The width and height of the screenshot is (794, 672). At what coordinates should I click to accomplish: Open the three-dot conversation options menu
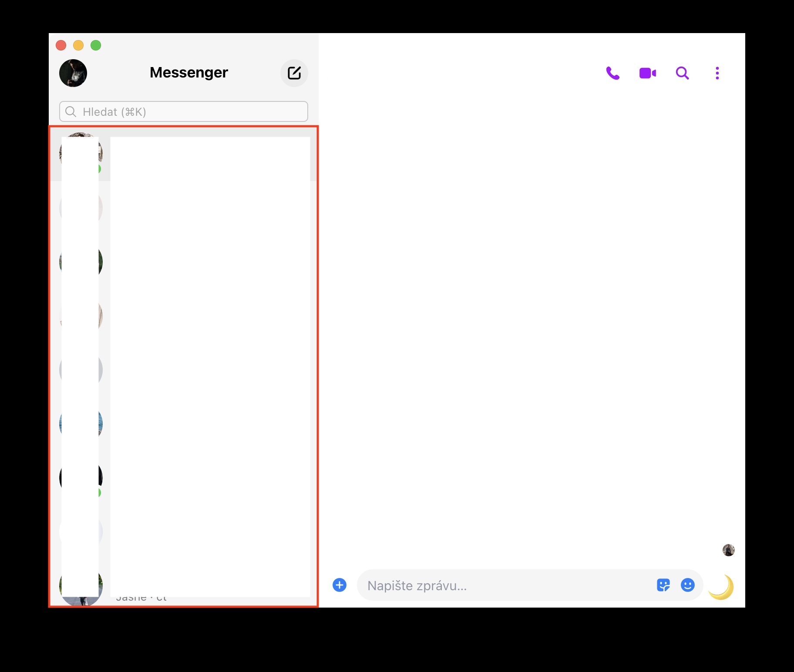coord(717,73)
